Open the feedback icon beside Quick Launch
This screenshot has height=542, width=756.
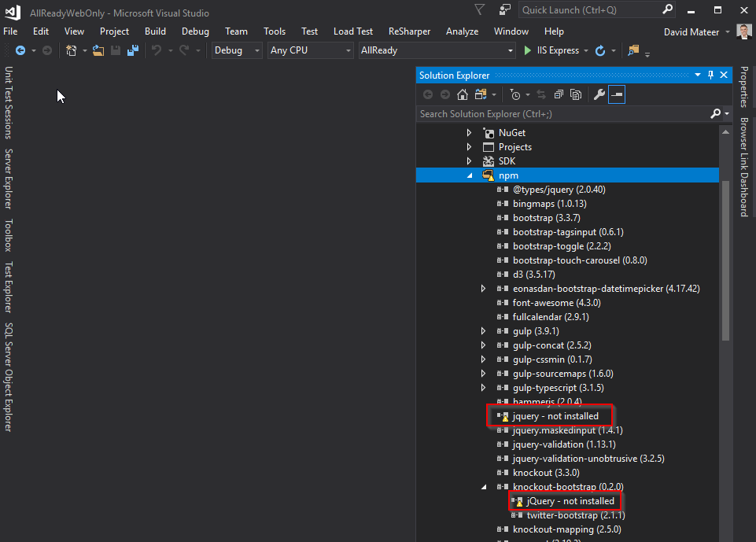pos(504,9)
